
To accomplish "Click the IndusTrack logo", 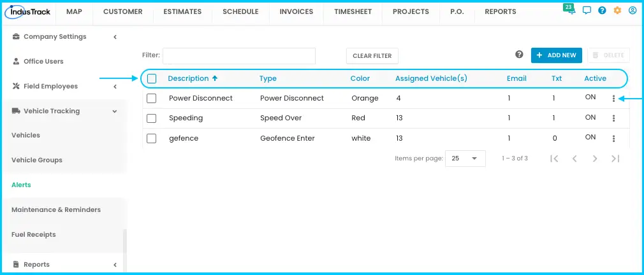I will point(28,12).
